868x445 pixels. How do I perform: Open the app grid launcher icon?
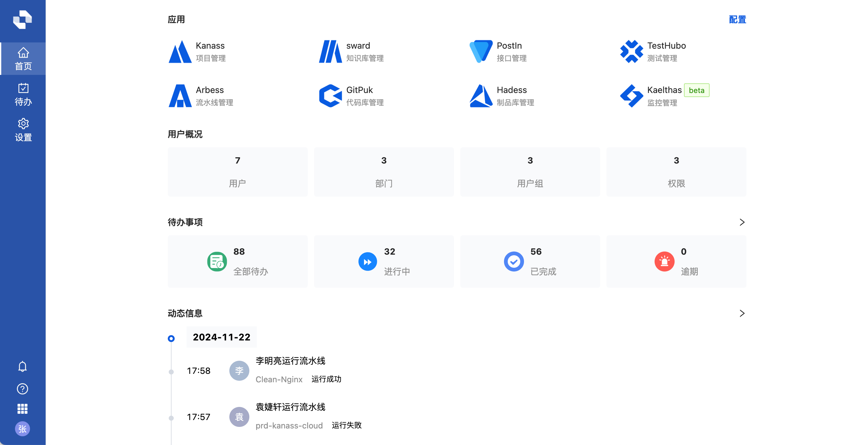click(22, 409)
